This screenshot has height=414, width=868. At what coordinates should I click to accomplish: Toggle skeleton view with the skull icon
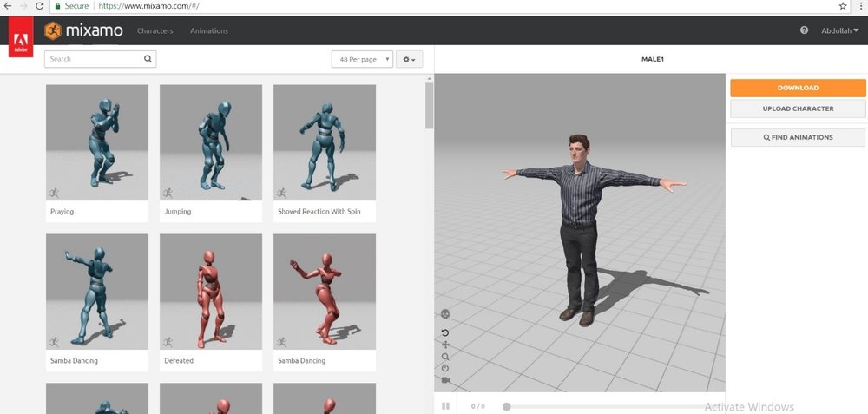pos(445,314)
